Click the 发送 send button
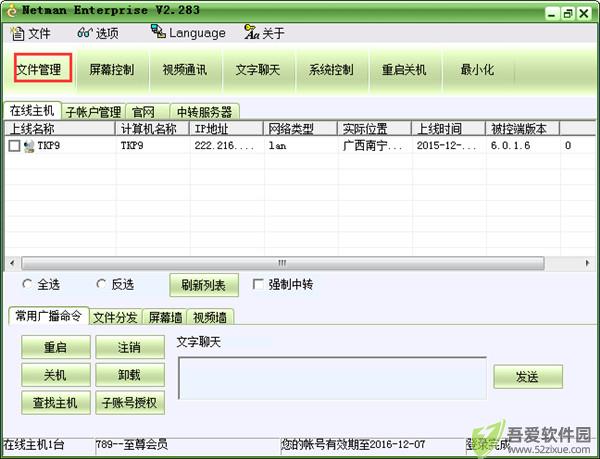The width and height of the screenshot is (600, 459). pos(528,377)
